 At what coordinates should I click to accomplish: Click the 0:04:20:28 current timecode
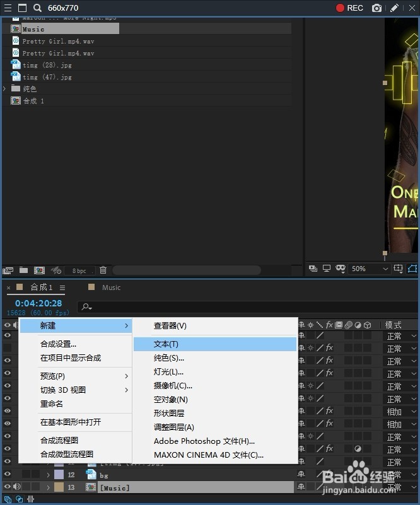tap(38, 303)
